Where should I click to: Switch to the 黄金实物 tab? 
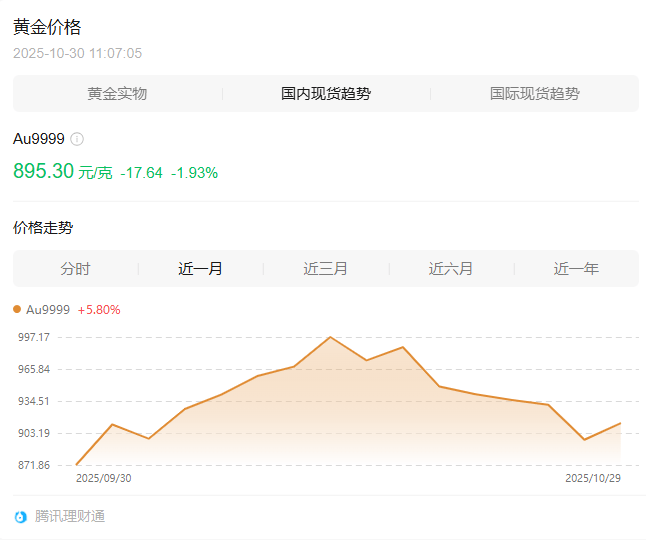coord(117,94)
